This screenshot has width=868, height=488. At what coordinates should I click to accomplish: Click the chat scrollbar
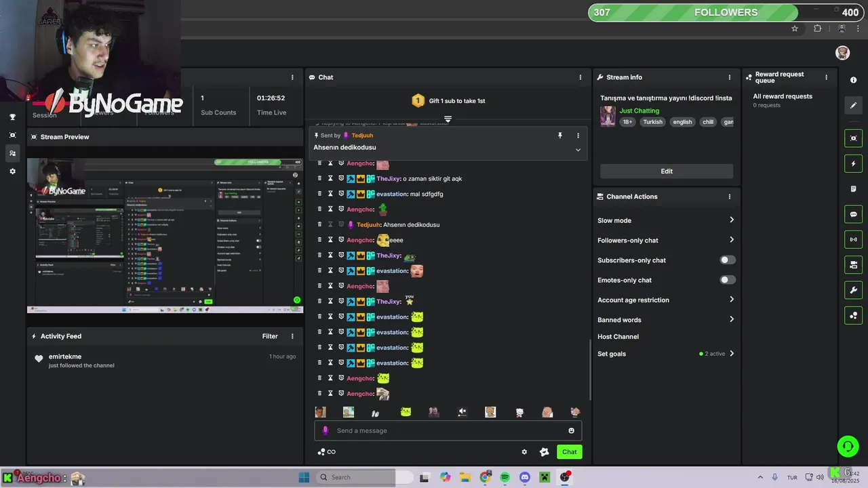click(x=590, y=369)
